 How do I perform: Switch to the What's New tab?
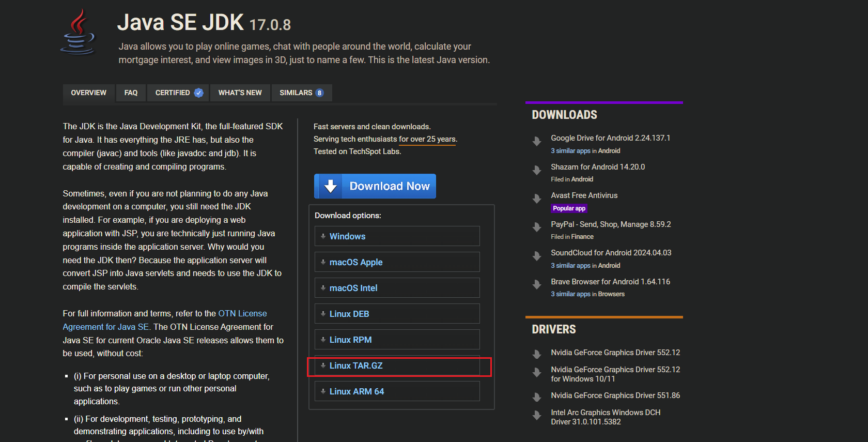coord(240,93)
